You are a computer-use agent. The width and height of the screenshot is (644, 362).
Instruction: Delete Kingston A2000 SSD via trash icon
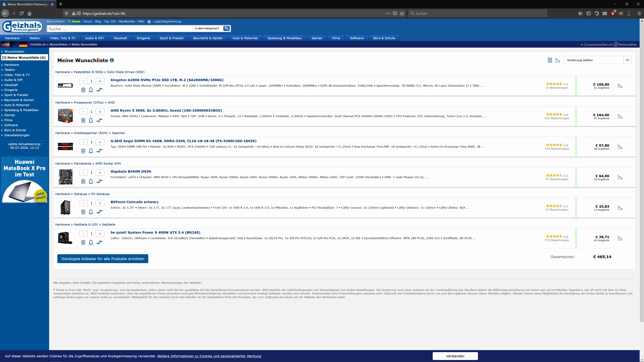[x=83, y=90]
